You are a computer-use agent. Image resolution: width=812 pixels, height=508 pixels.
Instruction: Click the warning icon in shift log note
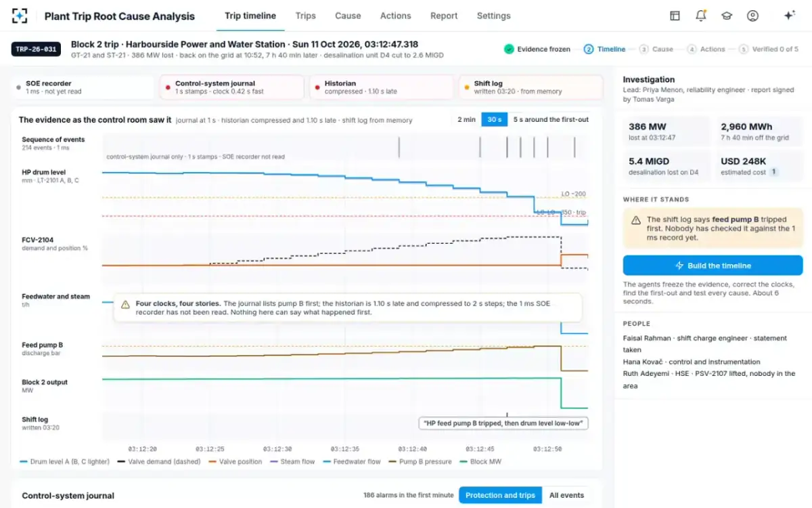pos(636,220)
